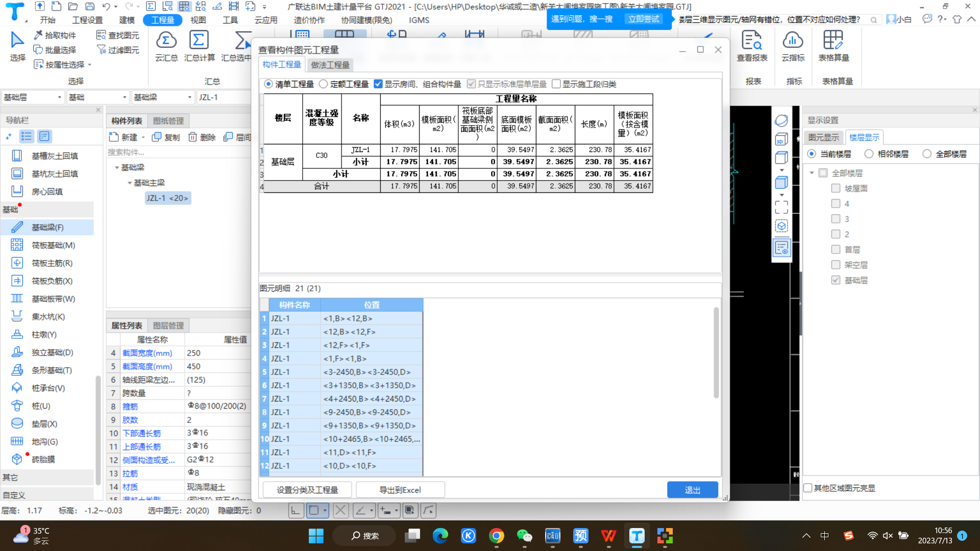Viewport: 980px width, 551px height.
Task: Click the 3D view cube icon
Action: click(781, 139)
